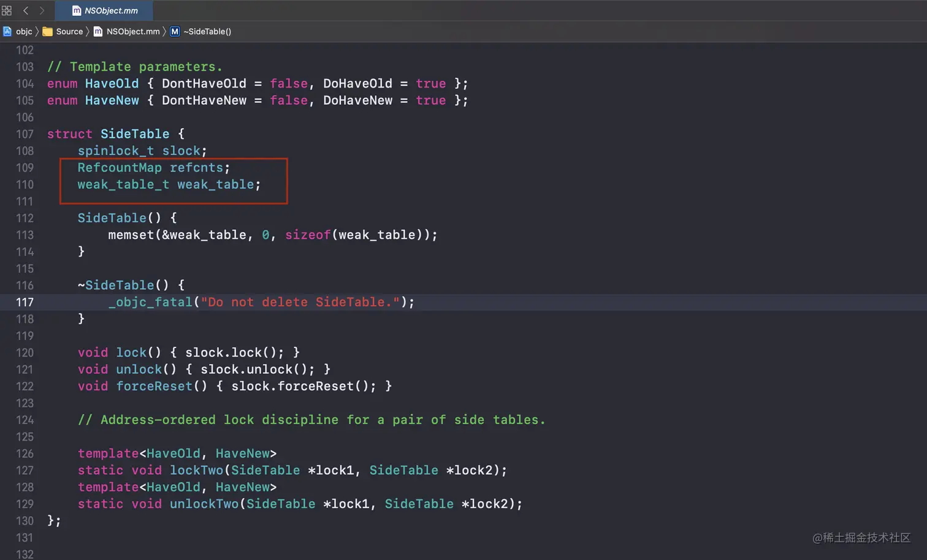Click the "unlockTwo" function name
The image size is (927, 560).
(204, 504)
